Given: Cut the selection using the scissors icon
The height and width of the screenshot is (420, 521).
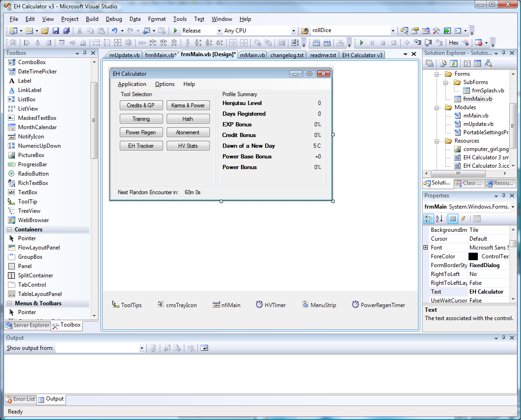Looking at the screenshot, I should tap(79, 31).
